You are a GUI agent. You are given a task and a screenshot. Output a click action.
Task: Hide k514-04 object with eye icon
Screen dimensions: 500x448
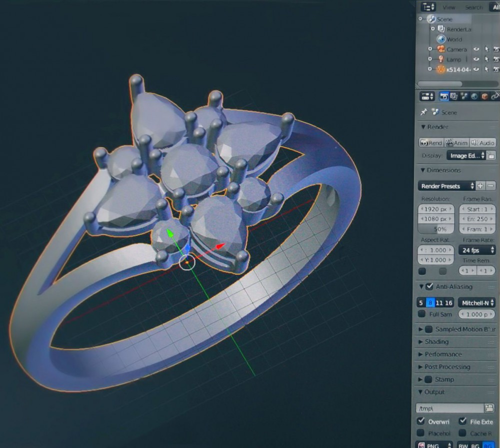tap(476, 69)
